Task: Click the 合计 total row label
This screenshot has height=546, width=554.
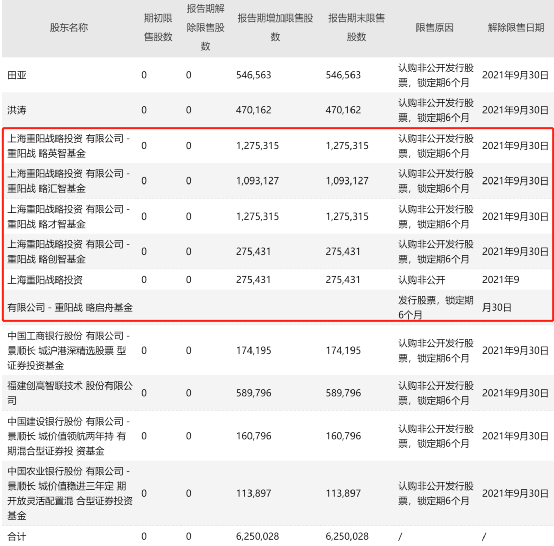Action: pos(17,536)
